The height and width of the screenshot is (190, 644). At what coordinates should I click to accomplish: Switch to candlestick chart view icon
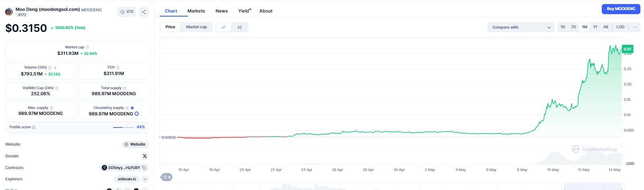(239, 27)
